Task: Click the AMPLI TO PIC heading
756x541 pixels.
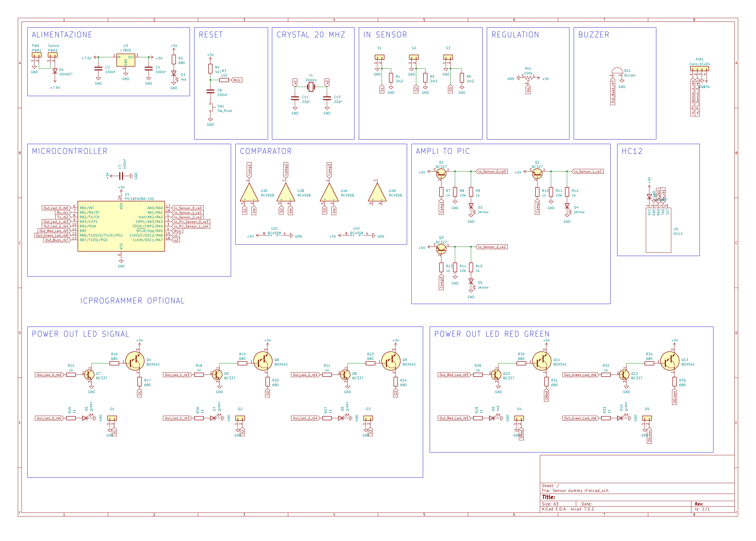Action: (x=443, y=151)
